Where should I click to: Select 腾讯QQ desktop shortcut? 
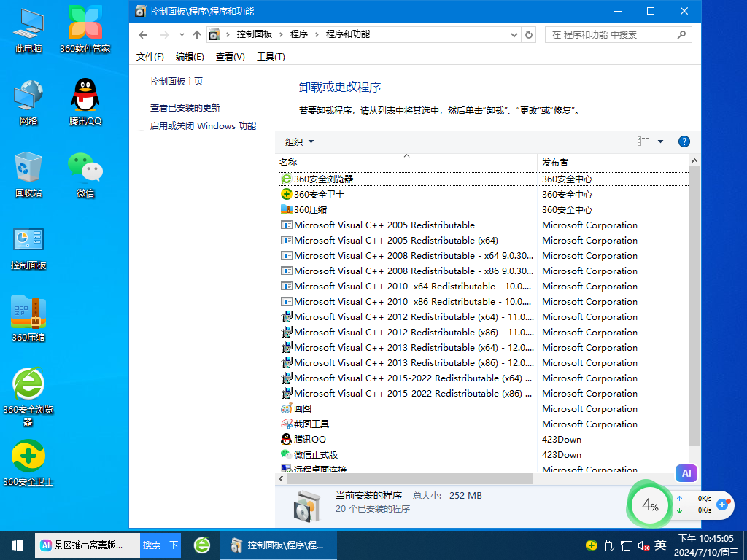tap(85, 102)
